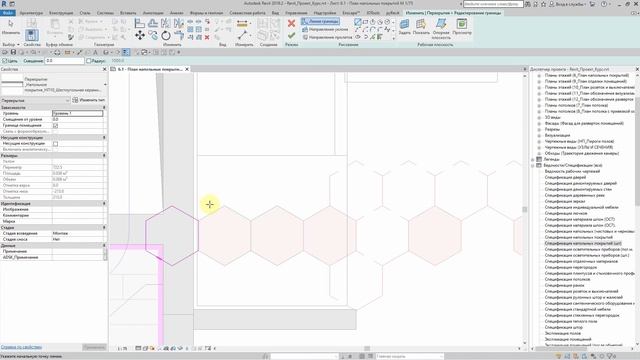Image resolution: width=640 pixels, height=360 pixels.
Task: Click the delete red X in Modify panel
Action: pyautogui.click(x=207, y=37)
